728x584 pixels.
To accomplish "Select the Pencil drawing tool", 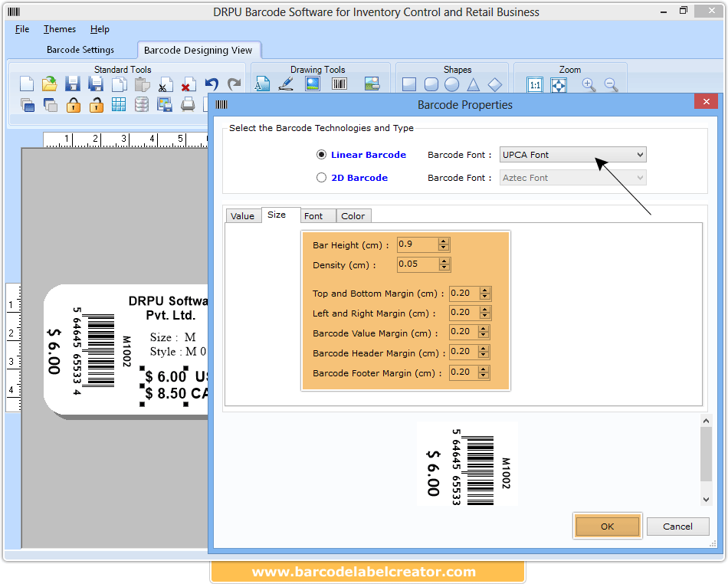I will pyautogui.click(x=286, y=84).
